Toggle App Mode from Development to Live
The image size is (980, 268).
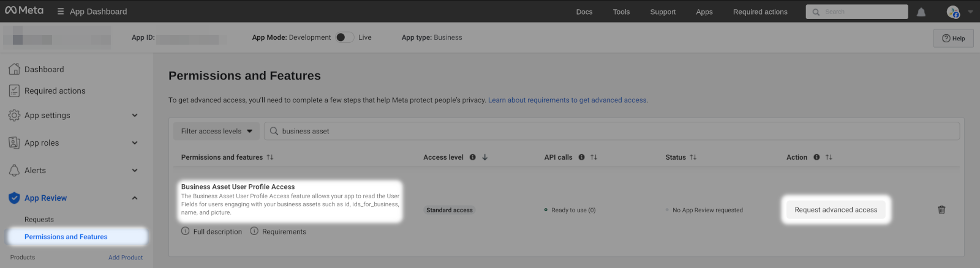345,37
